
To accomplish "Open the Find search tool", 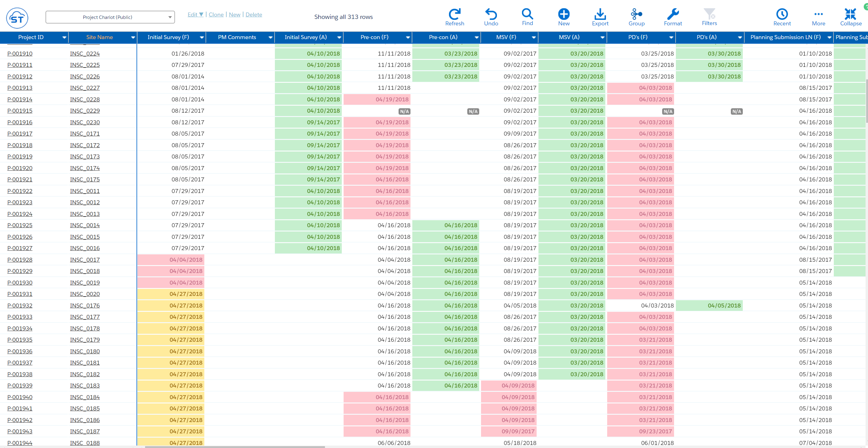I will [527, 17].
